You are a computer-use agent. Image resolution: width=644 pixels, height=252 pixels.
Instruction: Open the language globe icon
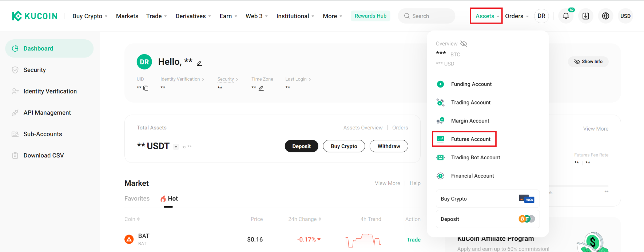[606, 16]
